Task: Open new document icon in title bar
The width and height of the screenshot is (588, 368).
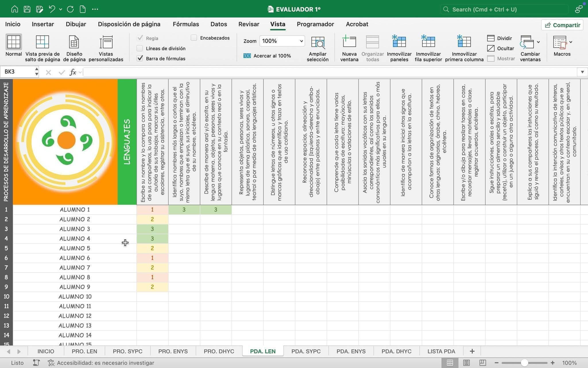Action: (x=83, y=9)
